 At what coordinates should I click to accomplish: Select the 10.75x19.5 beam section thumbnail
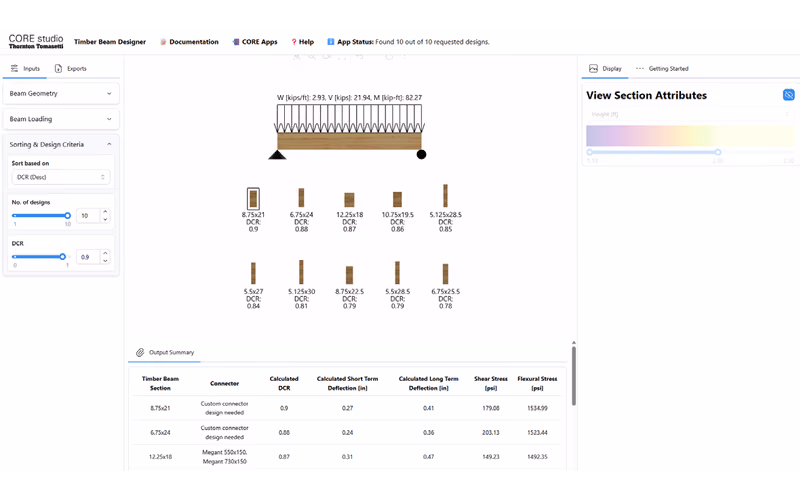point(397,199)
